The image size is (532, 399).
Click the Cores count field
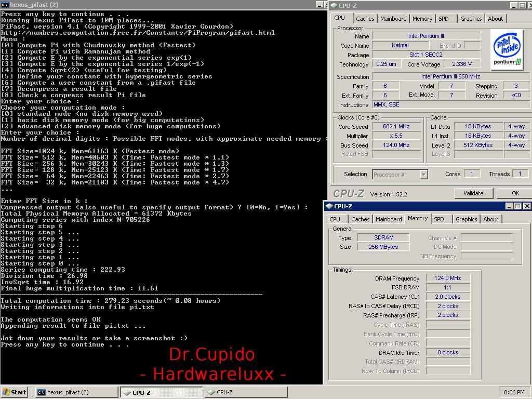pos(472,174)
